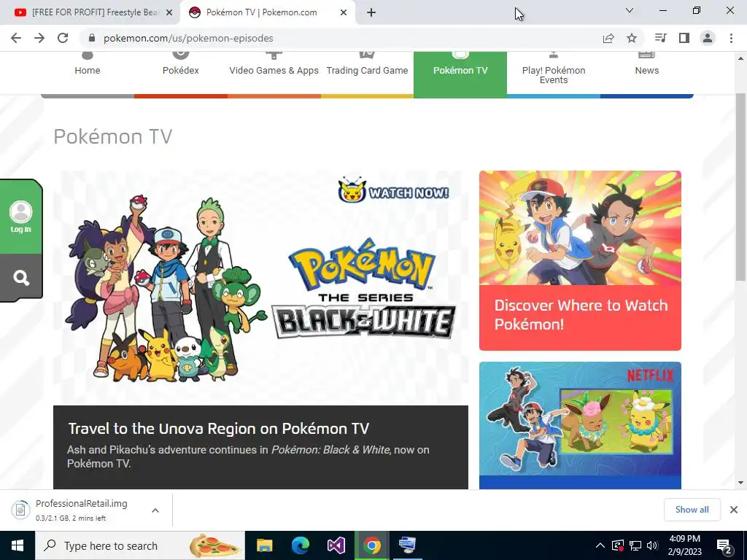Image resolution: width=747 pixels, height=560 pixels.
Task: Open the remote desktop app in taskbar
Action: pos(407,545)
